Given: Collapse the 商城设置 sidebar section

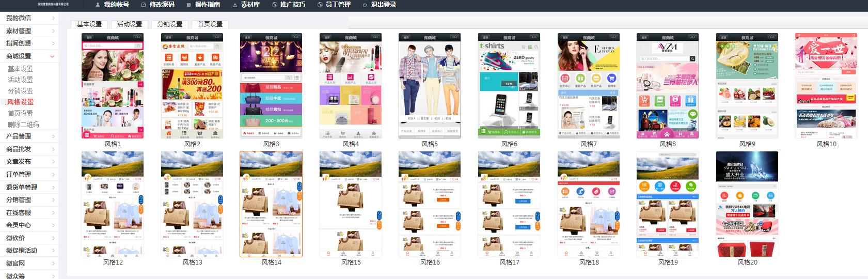Looking at the screenshot, I should [x=29, y=56].
